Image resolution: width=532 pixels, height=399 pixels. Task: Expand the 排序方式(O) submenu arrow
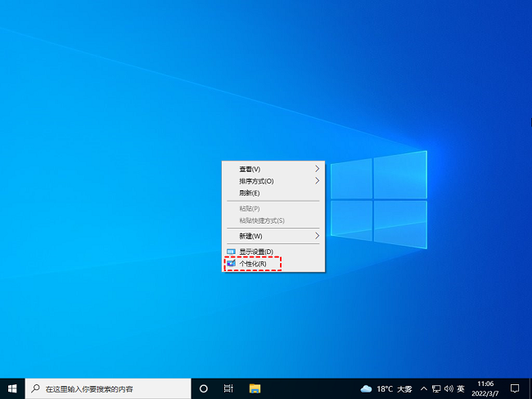[x=318, y=180]
